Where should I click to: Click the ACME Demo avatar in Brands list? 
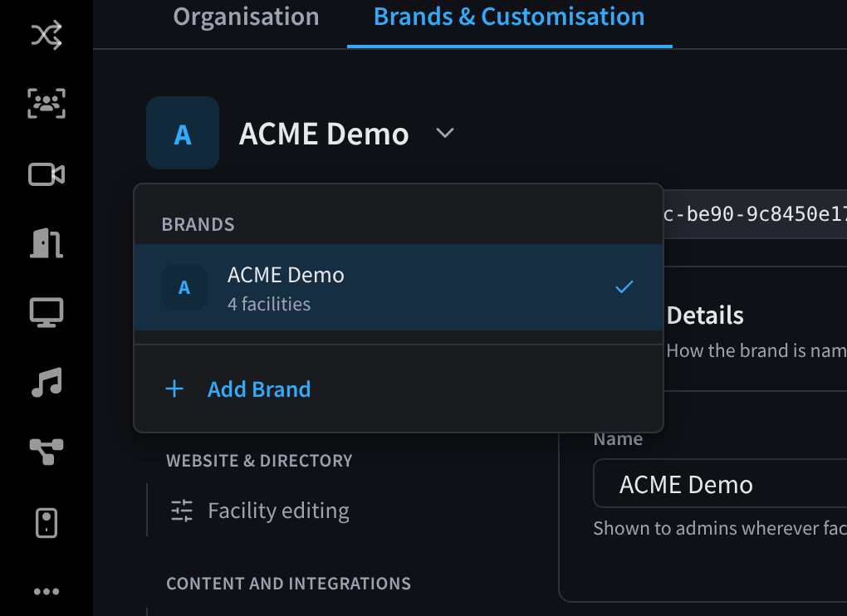pos(184,287)
